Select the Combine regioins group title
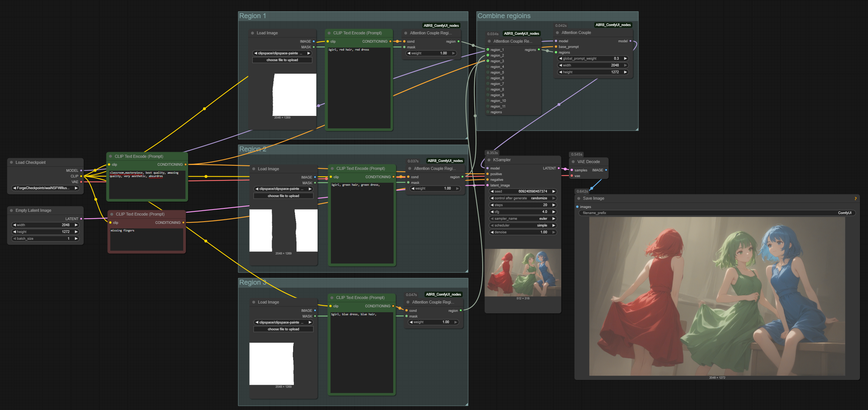868x410 pixels. pos(504,16)
